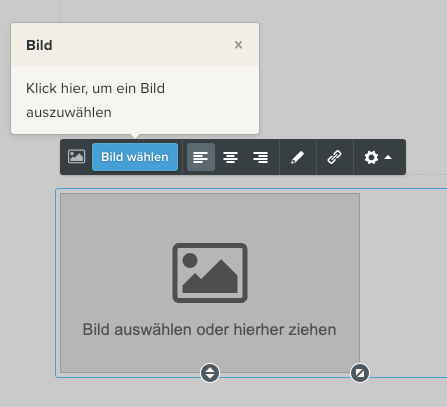The image size is (447, 407).
Task: Select the gray image drop area
Action: tap(210, 283)
